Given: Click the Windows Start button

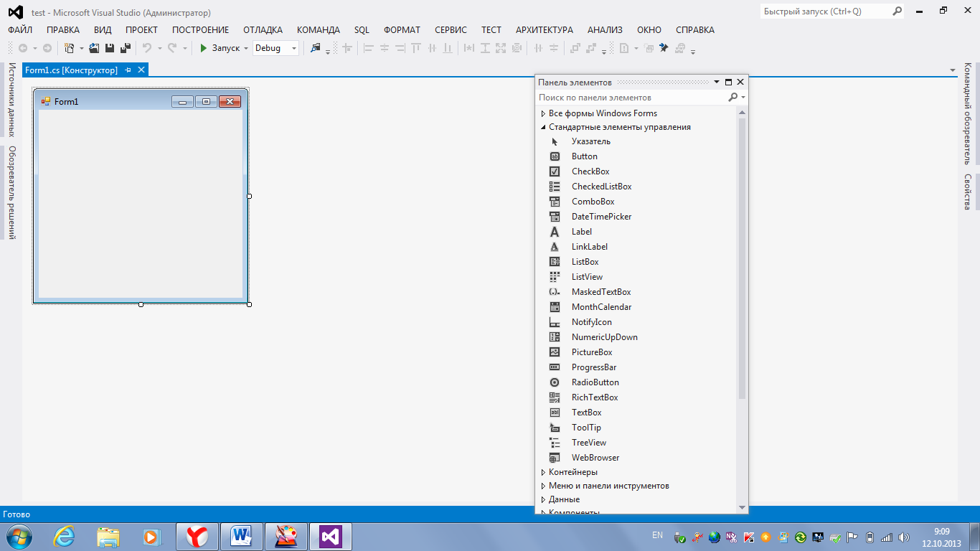Looking at the screenshot, I should coord(18,536).
